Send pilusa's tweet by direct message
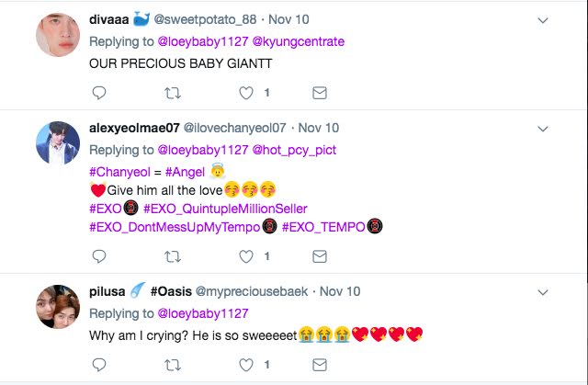The width and height of the screenshot is (588, 385). tap(320, 363)
